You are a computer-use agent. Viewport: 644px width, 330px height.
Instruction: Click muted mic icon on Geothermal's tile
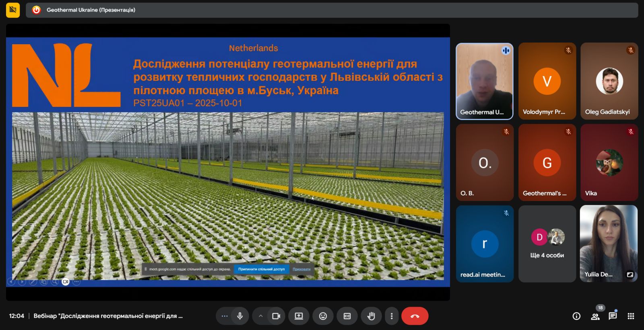pyautogui.click(x=568, y=132)
